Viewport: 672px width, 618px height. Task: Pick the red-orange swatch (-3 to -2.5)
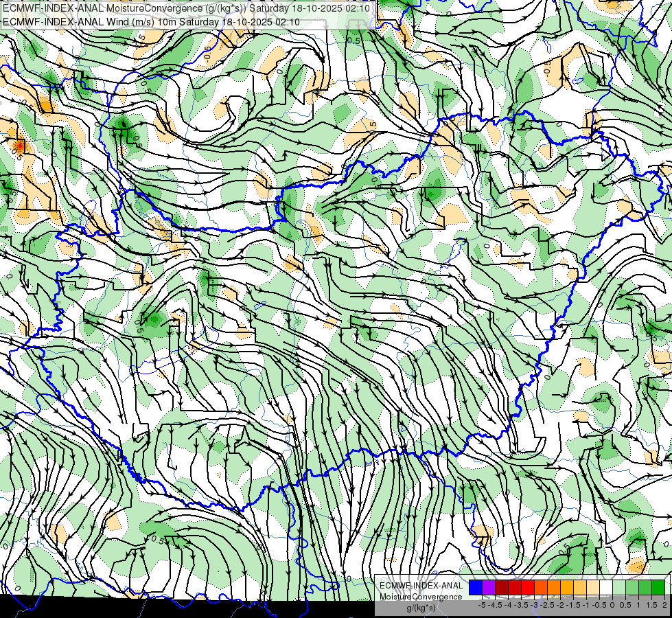click(x=541, y=588)
